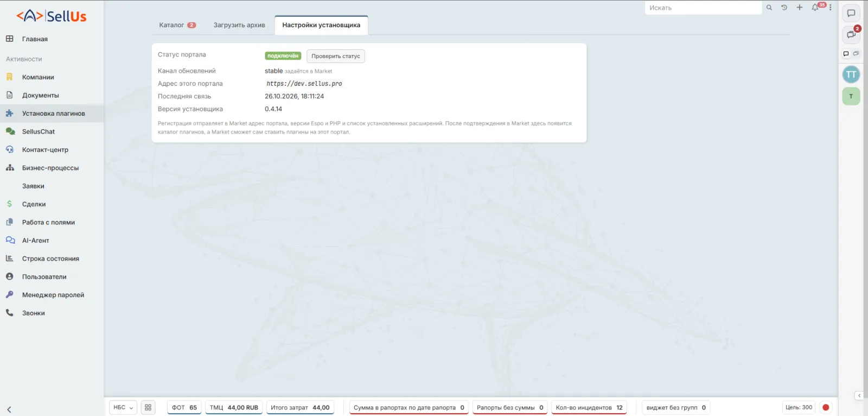
Task: Click the Менеджер паролей key icon
Action: point(9,294)
